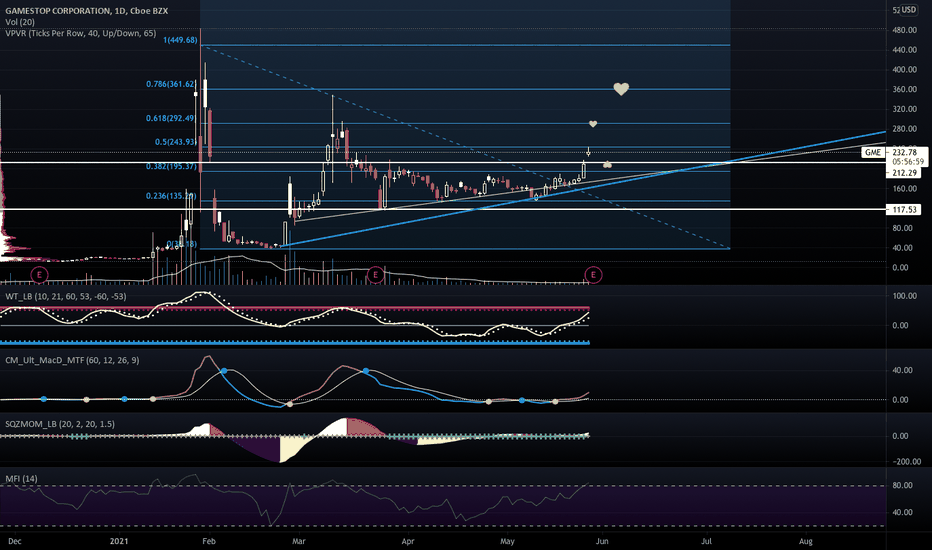Viewport: 932px width, 550px height.
Task: Click the 117.53 horizontal line price label
Action: point(904,209)
